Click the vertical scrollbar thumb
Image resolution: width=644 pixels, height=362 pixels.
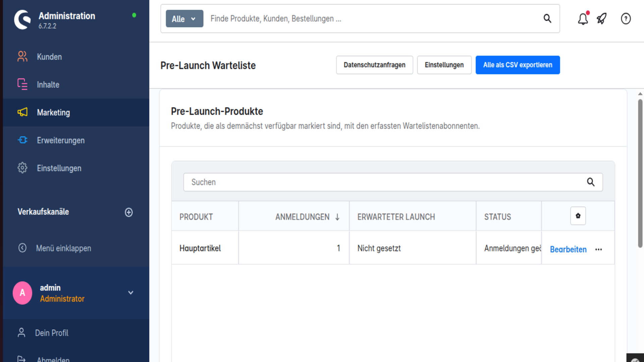[x=640, y=173]
